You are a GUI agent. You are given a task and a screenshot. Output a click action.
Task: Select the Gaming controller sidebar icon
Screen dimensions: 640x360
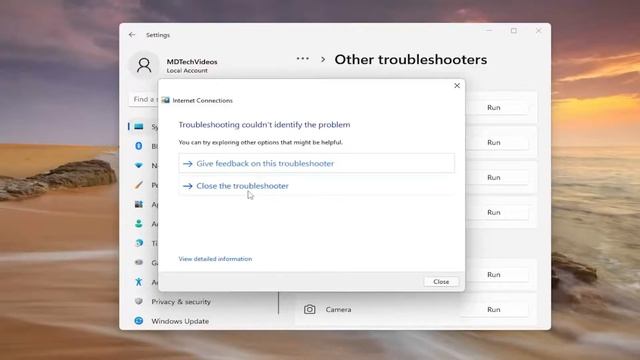139,262
